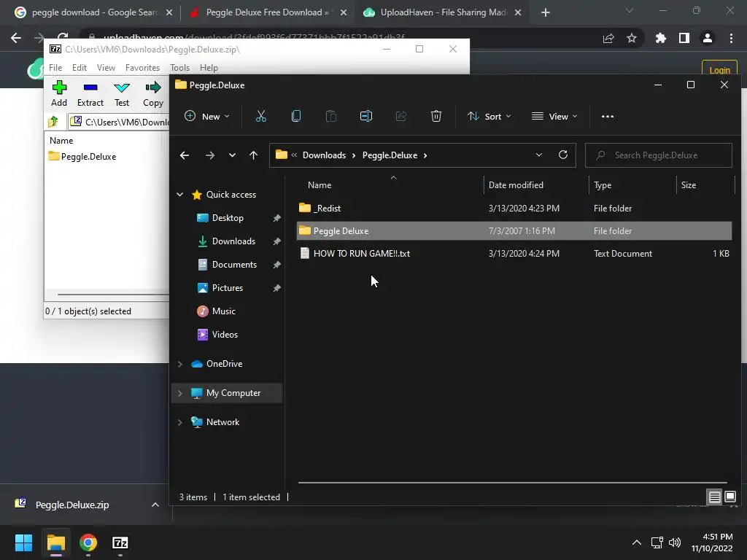
Task: Click Peggle.Deluxe in the address breadcrumb
Action: tap(390, 155)
